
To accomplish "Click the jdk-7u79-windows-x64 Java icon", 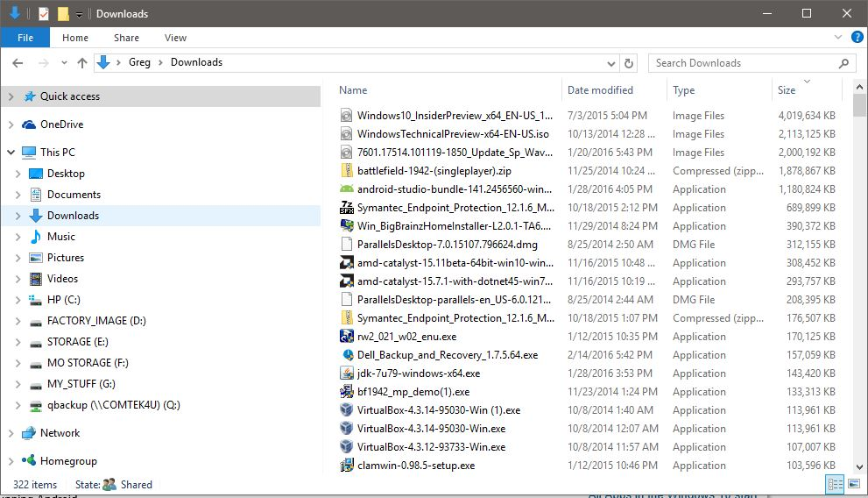I will point(347,373).
